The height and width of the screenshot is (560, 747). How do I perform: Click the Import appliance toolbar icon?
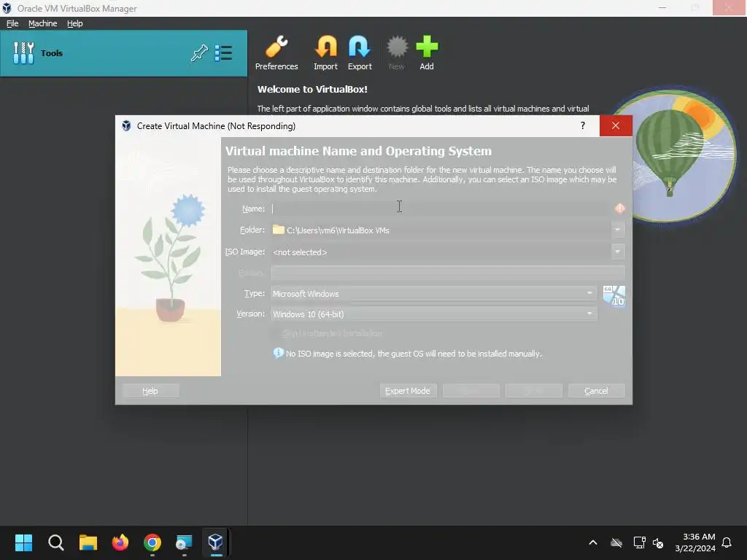[x=325, y=52]
